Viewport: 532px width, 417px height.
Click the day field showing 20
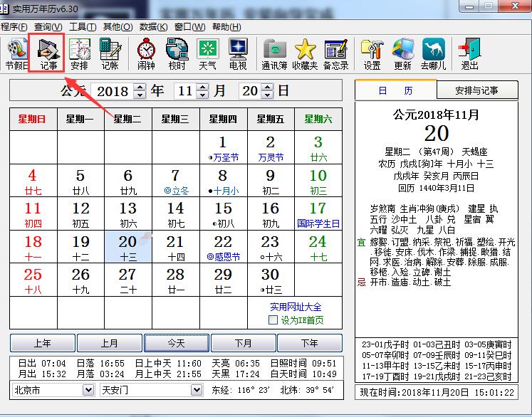coord(251,91)
